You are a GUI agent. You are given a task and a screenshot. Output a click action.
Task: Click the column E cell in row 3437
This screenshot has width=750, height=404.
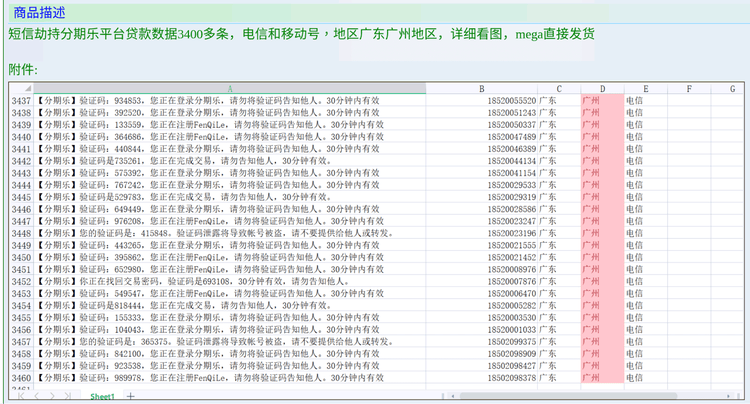tap(645, 101)
